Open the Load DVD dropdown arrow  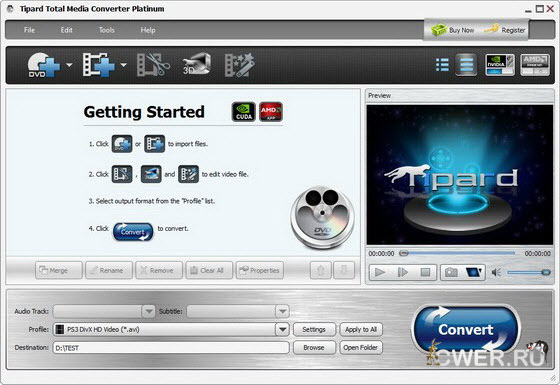click(x=69, y=65)
